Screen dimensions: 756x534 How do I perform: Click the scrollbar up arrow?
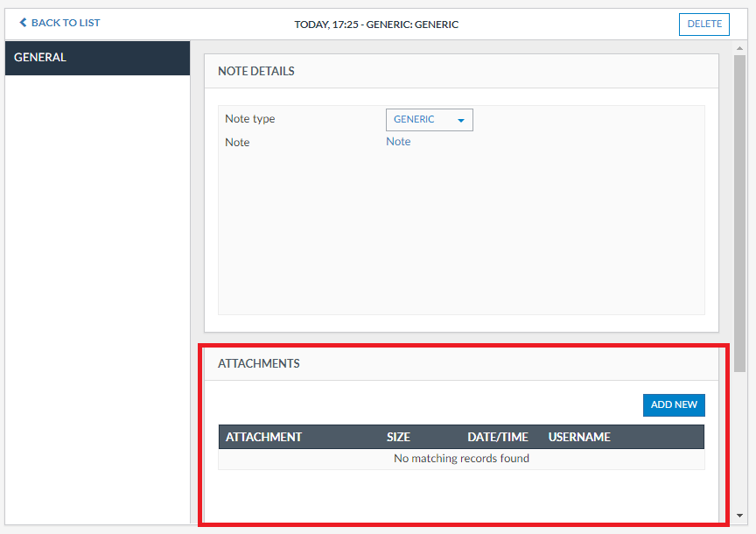pyautogui.click(x=740, y=49)
